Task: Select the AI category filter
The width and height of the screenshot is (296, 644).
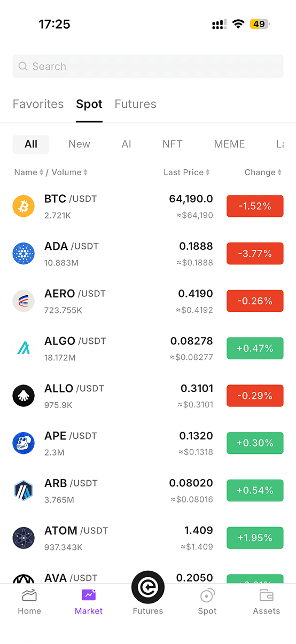Action: click(127, 144)
